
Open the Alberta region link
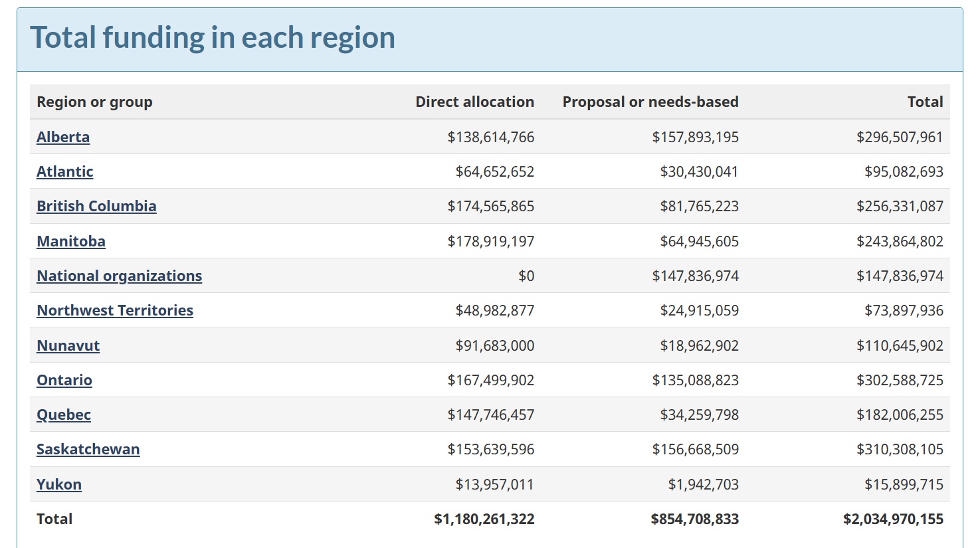point(63,137)
